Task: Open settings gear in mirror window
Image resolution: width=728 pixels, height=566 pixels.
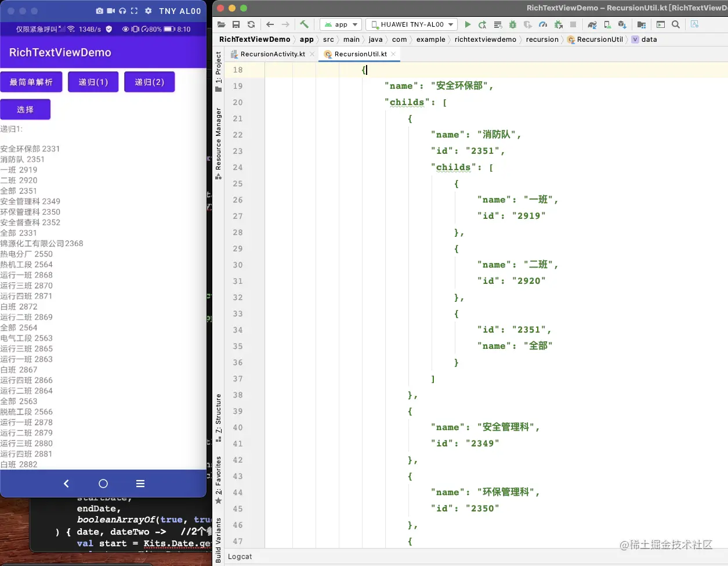Action: pyautogui.click(x=149, y=10)
